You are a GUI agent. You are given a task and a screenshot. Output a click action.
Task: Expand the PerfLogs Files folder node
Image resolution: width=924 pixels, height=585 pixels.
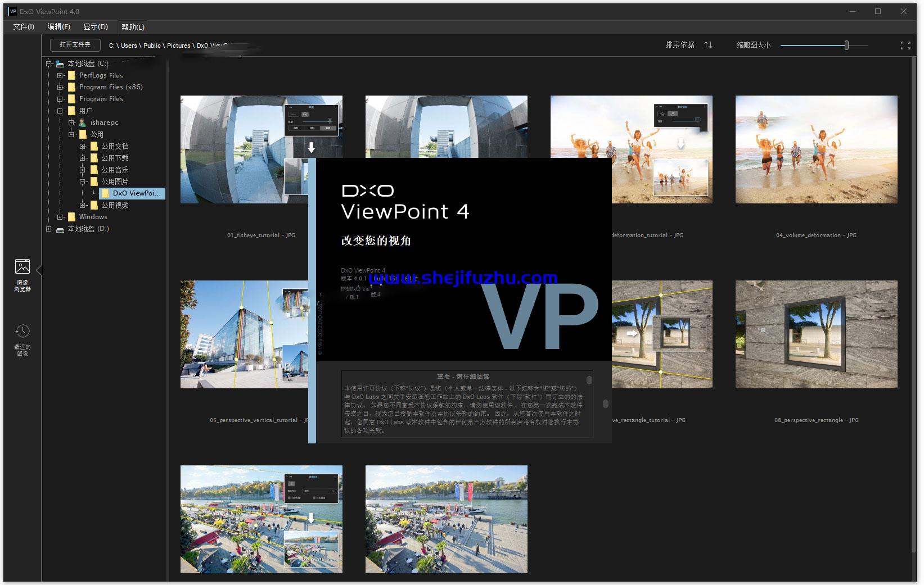[60, 75]
